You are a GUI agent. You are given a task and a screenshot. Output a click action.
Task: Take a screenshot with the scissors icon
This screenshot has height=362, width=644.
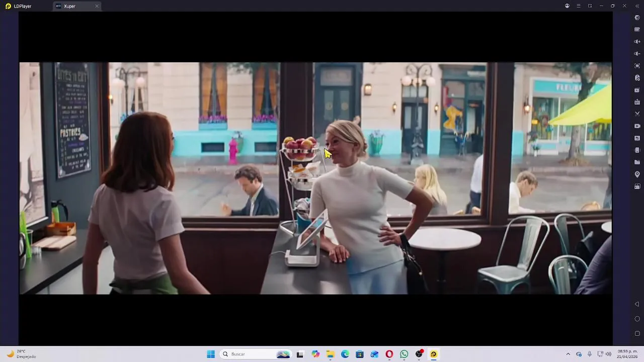pyautogui.click(x=637, y=114)
